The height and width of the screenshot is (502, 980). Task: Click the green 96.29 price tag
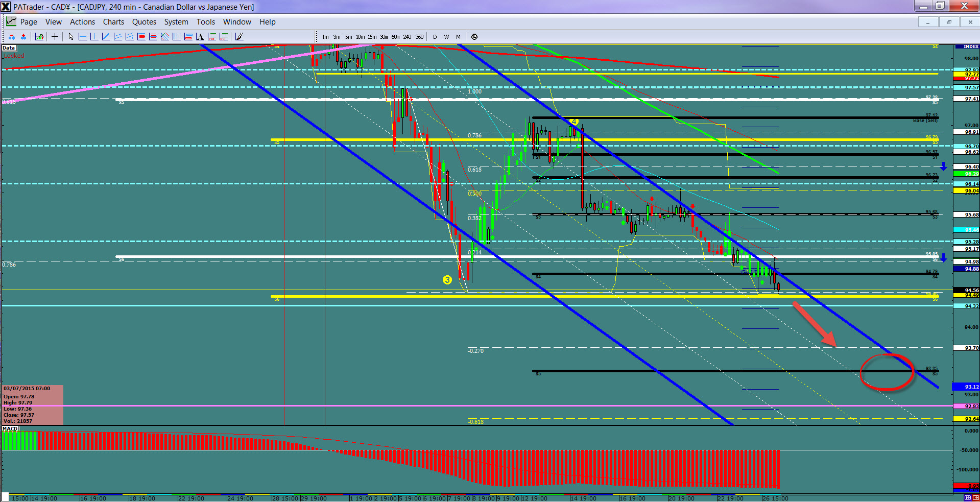coord(966,174)
